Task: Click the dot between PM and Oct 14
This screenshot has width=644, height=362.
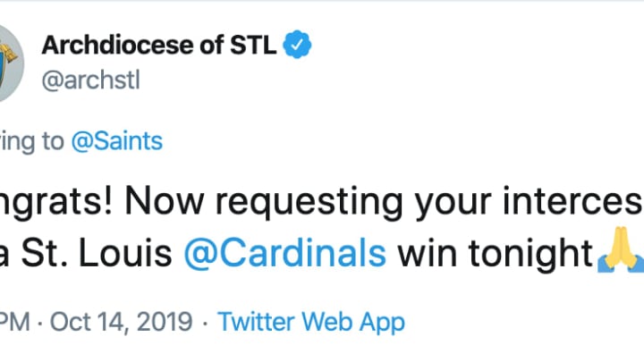Action: click(x=40, y=323)
